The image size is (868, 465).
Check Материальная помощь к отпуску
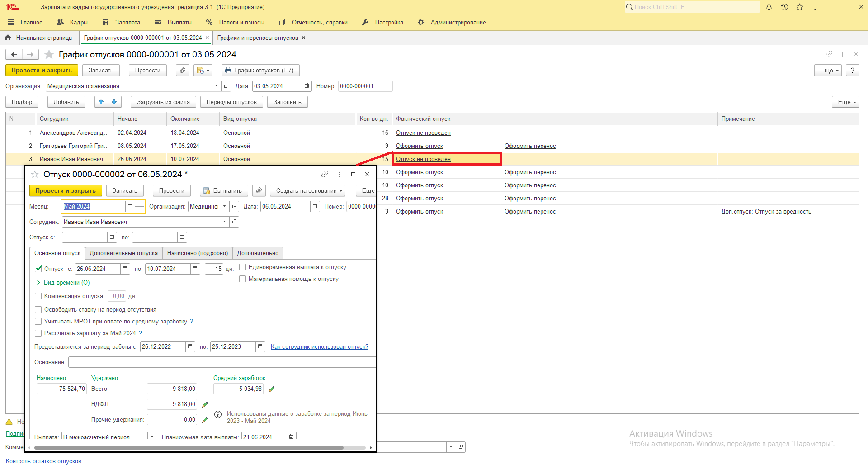pos(243,279)
